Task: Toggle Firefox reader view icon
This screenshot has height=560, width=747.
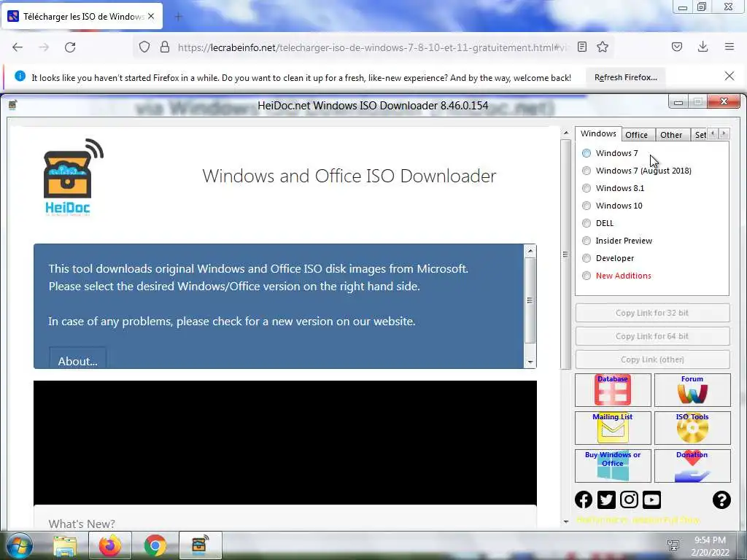Action: pyautogui.click(x=581, y=47)
